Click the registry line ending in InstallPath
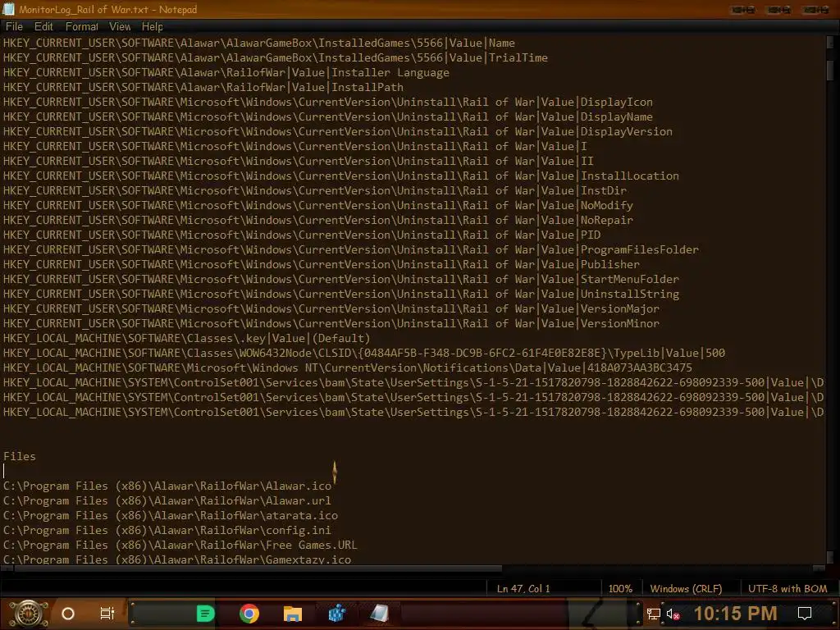This screenshot has width=840, height=630. pyautogui.click(x=203, y=87)
